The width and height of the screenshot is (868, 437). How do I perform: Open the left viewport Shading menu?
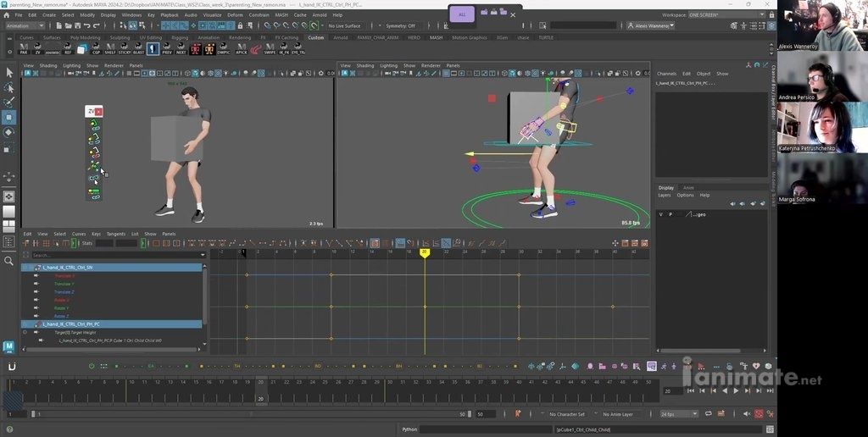click(x=48, y=65)
